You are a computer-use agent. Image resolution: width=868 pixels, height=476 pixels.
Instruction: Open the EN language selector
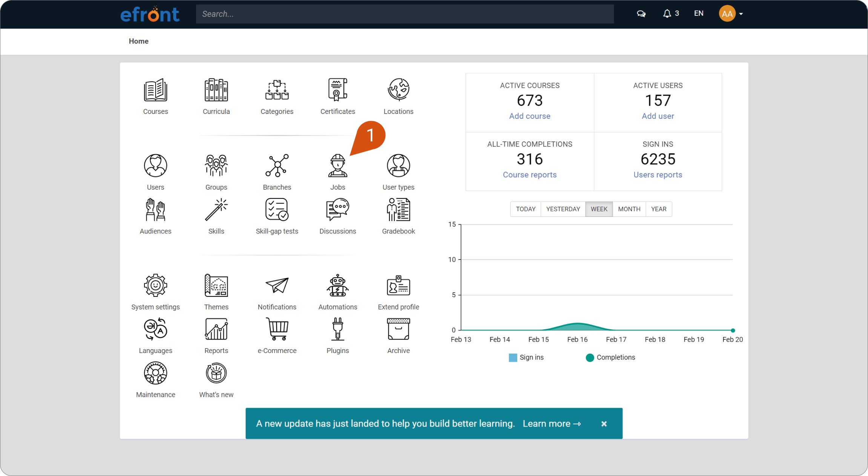click(699, 14)
